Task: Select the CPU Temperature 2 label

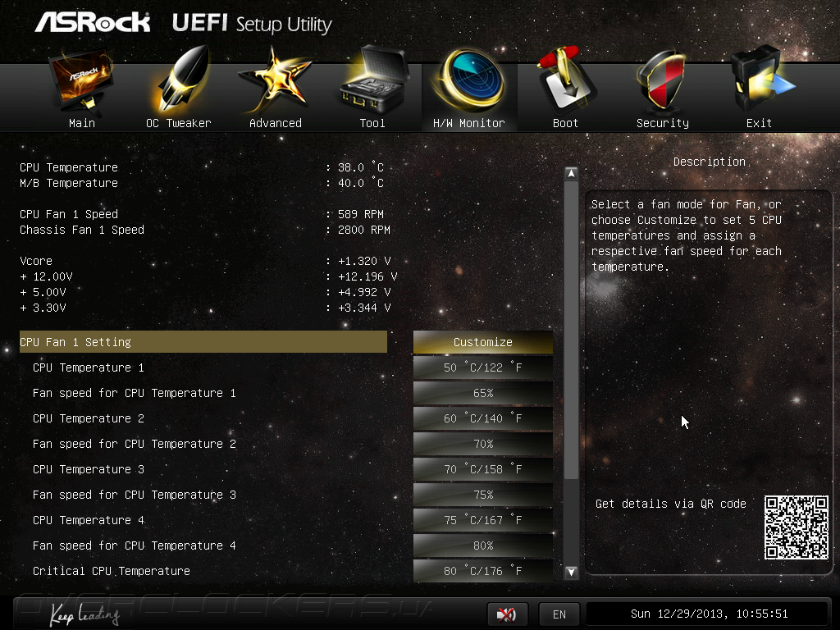Action: [89, 418]
